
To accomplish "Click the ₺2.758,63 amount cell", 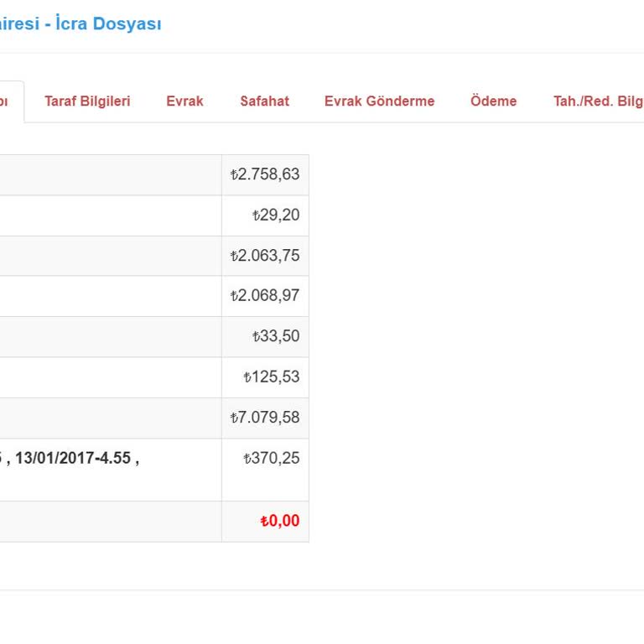I will tap(265, 175).
